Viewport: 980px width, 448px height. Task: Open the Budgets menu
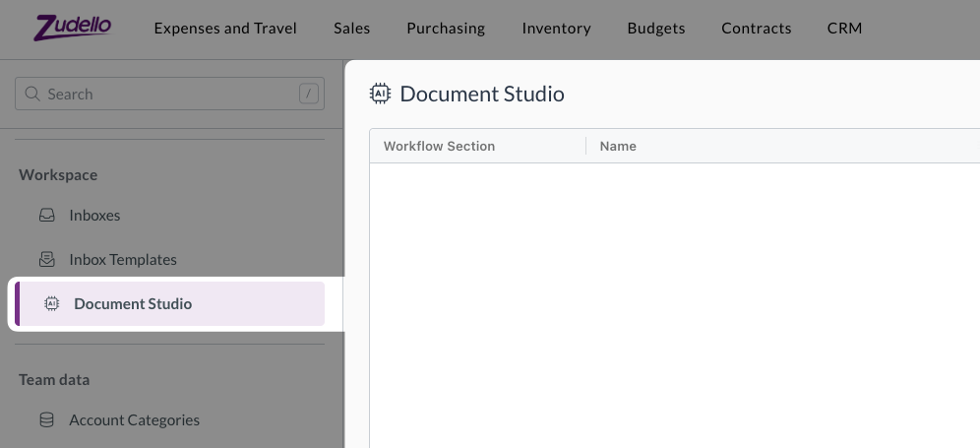[656, 28]
